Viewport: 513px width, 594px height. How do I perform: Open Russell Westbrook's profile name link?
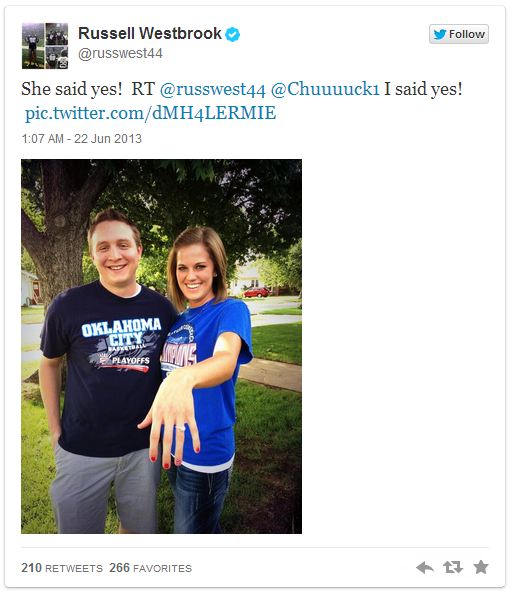150,33
